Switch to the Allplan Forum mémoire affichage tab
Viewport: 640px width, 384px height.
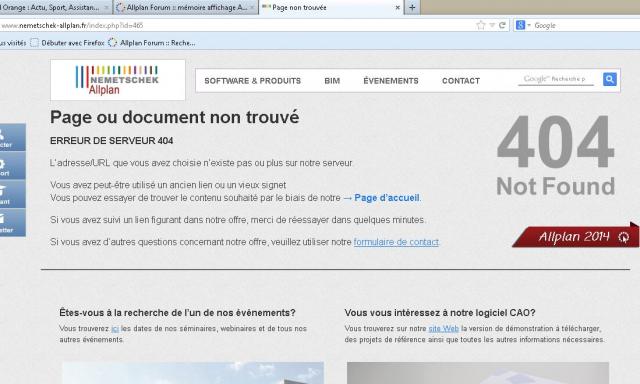click(185, 7)
